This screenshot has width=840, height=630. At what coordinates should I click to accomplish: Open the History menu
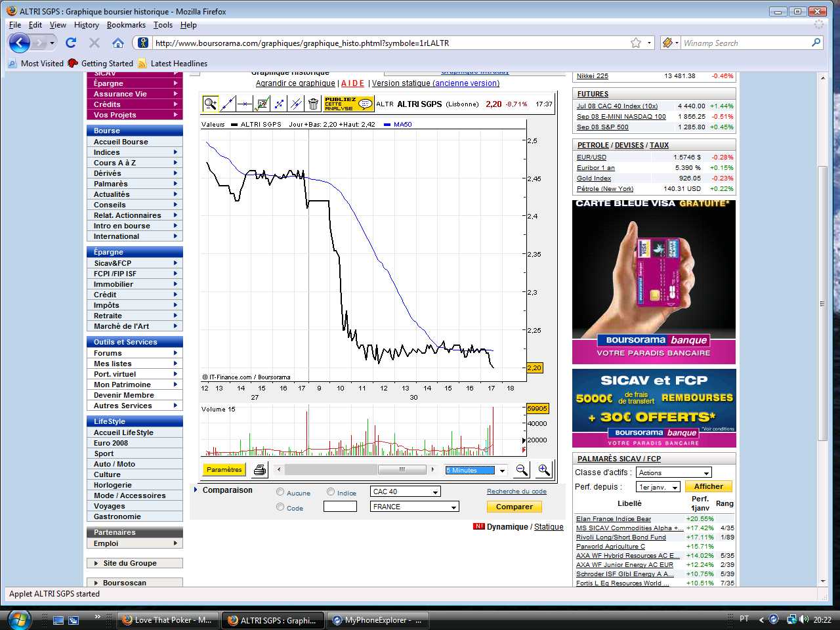pyautogui.click(x=86, y=25)
